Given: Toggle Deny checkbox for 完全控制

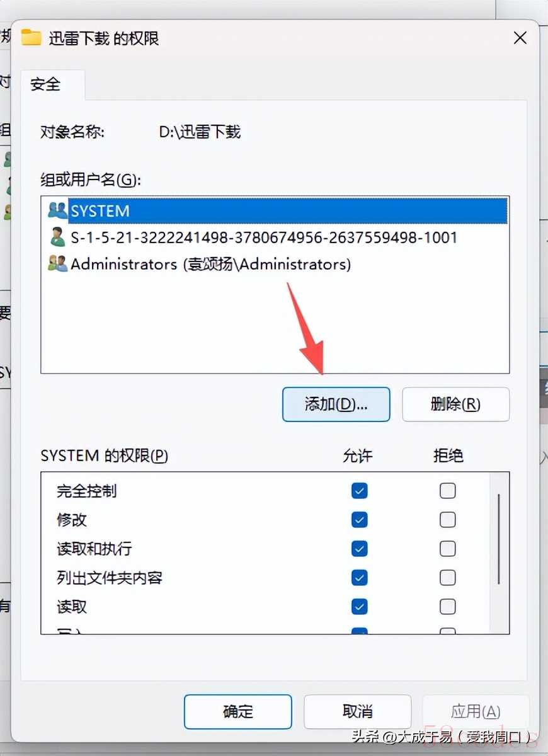Looking at the screenshot, I should point(448,491).
